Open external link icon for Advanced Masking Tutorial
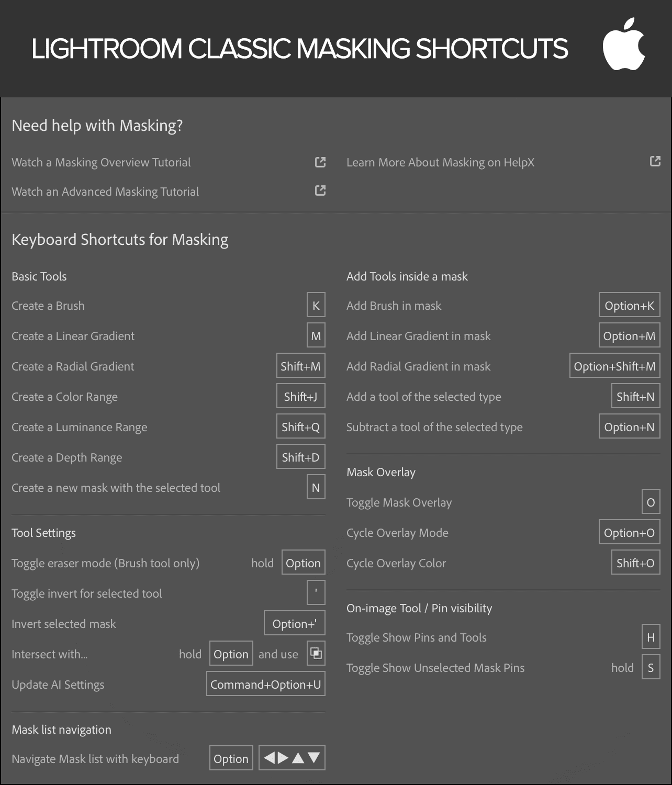 click(320, 190)
